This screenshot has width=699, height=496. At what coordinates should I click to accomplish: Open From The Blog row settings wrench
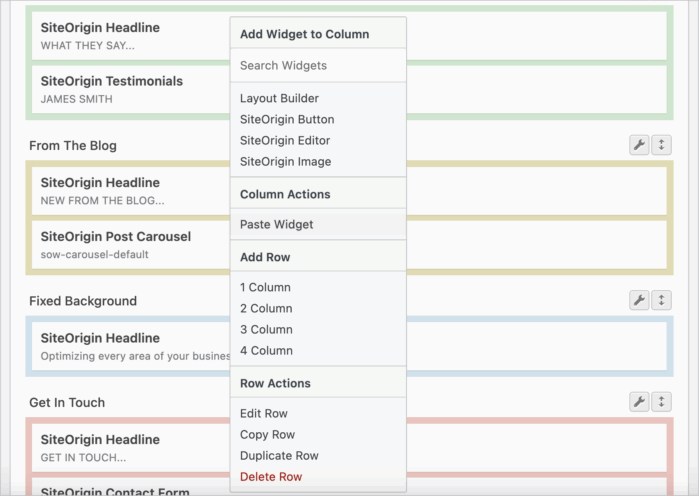639,145
